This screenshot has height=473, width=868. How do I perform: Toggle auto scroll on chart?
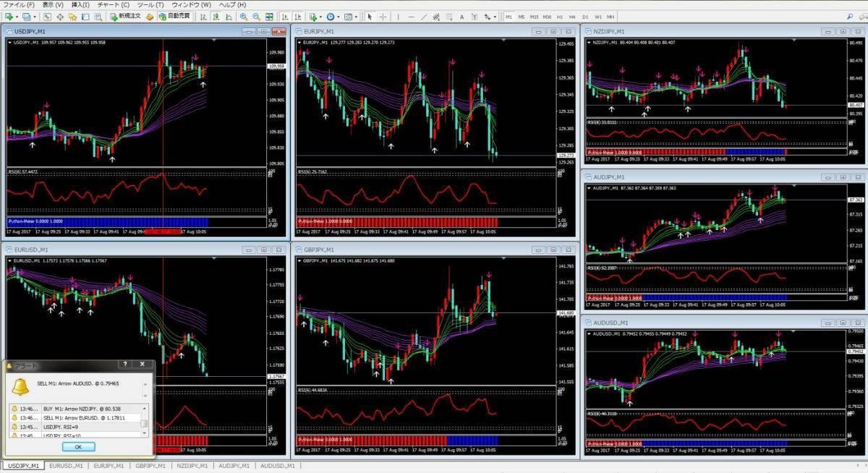(284, 17)
